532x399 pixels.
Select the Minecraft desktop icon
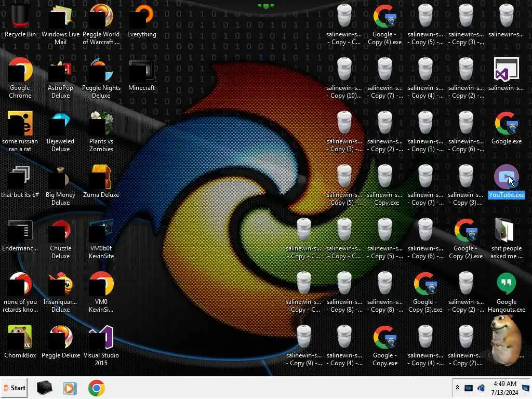tap(142, 75)
